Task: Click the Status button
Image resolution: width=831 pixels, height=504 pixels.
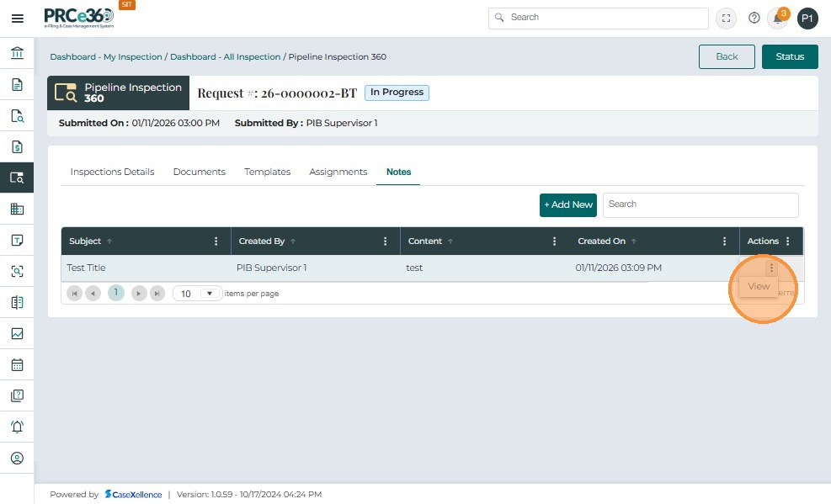Action: click(790, 56)
